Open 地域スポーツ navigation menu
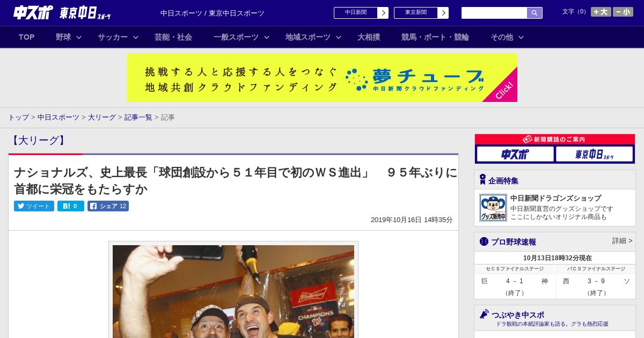The image size is (644, 338). click(x=308, y=37)
